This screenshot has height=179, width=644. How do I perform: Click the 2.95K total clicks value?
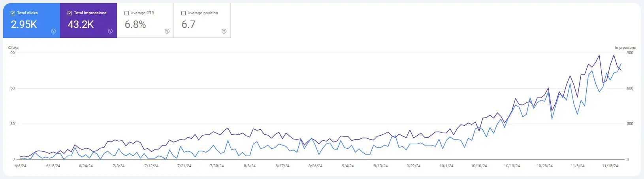(x=24, y=24)
